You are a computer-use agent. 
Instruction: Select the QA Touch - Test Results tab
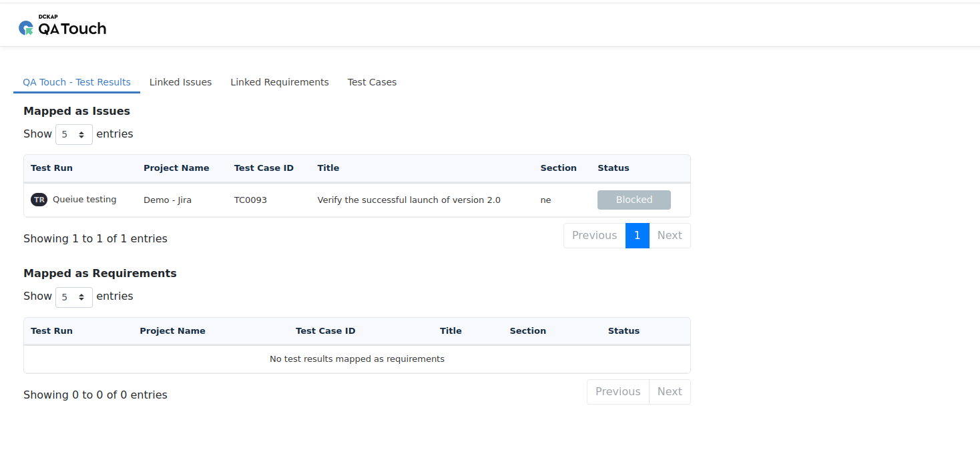(x=77, y=82)
